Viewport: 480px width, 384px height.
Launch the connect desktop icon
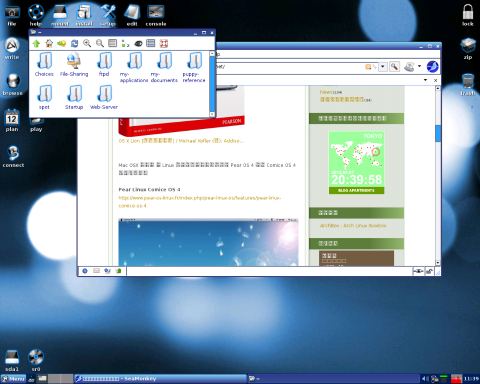13,157
